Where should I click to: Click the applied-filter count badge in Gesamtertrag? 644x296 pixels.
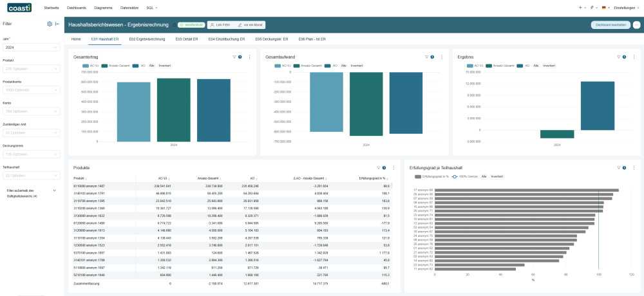tap(240, 57)
